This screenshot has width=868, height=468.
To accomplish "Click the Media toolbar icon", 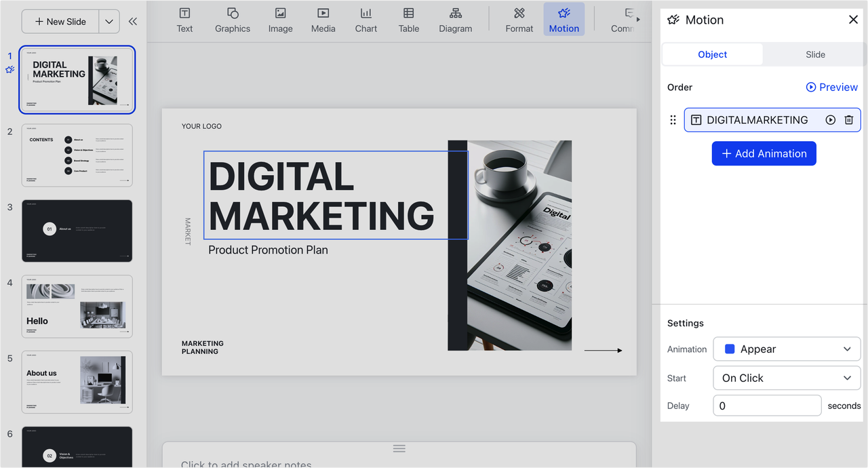I will [x=323, y=20].
